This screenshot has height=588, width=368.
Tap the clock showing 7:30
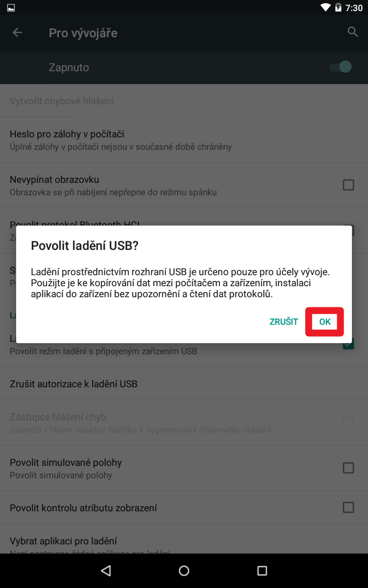coord(354,8)
